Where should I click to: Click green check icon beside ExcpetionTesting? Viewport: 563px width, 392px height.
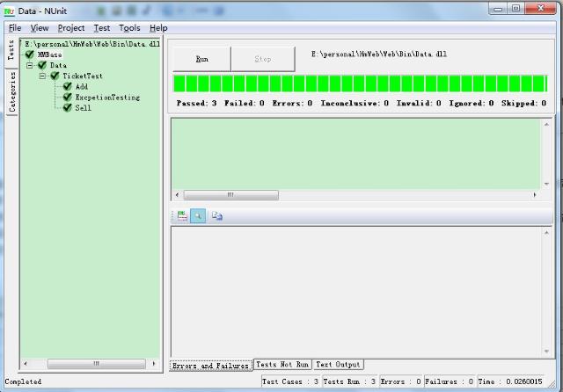click(67, 97)
